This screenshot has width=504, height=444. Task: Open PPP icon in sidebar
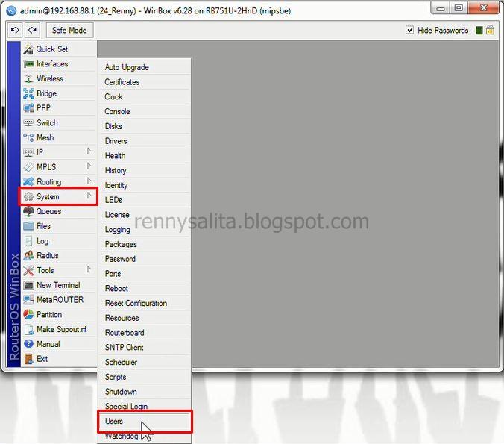pyautogui.click(x=28, y=108)
